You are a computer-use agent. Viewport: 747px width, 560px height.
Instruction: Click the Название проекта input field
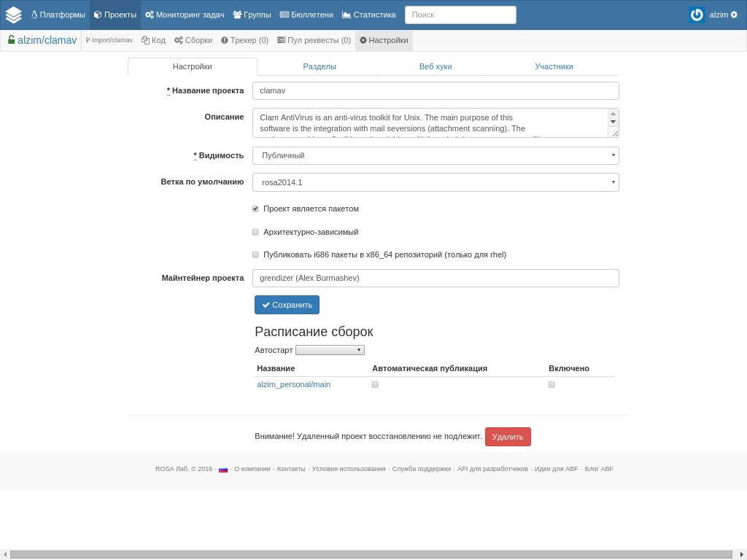tap(436, 90)
